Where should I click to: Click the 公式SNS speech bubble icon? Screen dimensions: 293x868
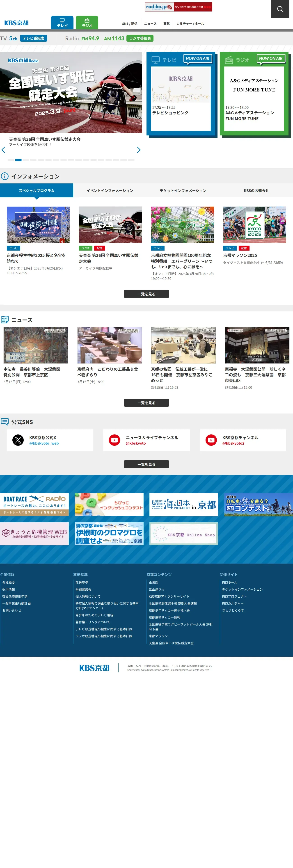point(5,422)
